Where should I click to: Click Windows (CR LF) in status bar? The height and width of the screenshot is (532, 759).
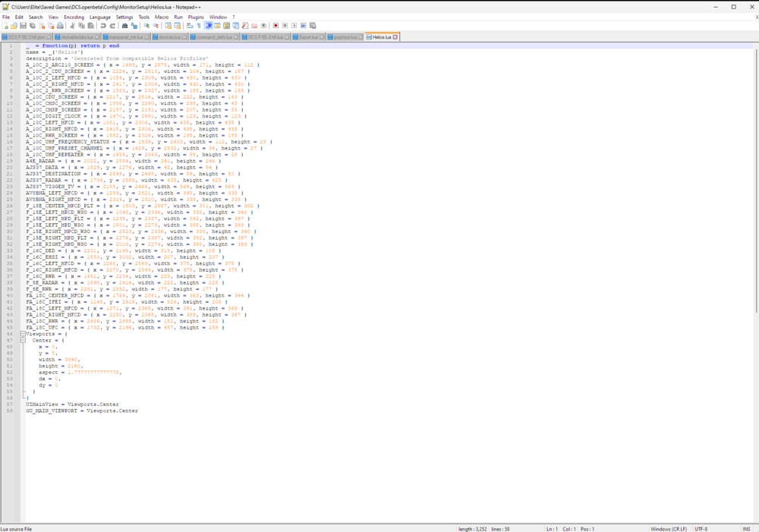click(x=669, y=529)
